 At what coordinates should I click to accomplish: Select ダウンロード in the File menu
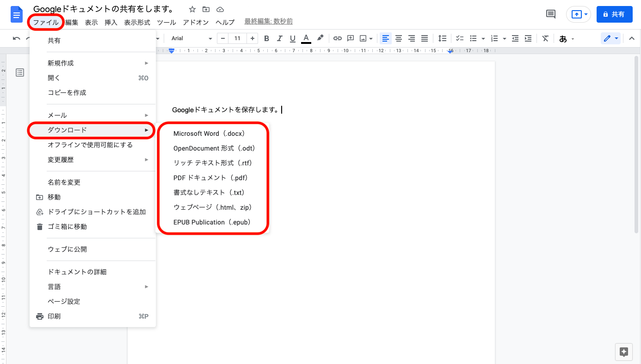point(92,130)
